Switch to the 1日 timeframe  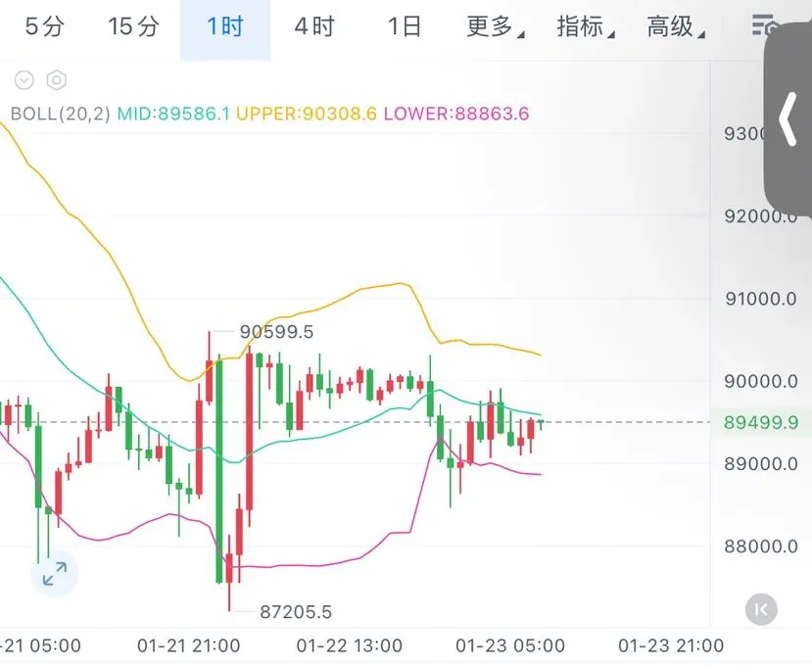click(x=405, y=26)
